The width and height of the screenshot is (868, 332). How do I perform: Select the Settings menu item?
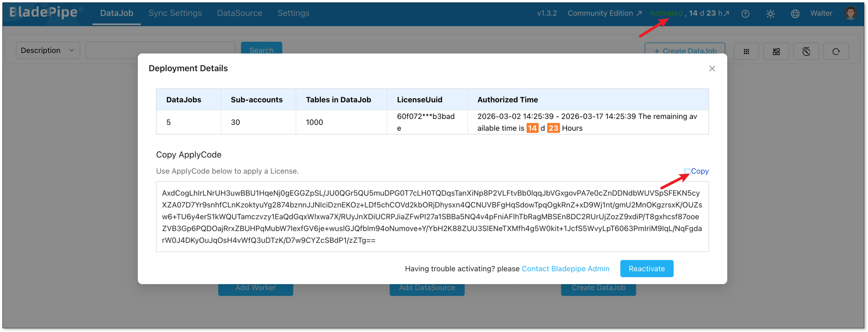click(x=293, y=13)
